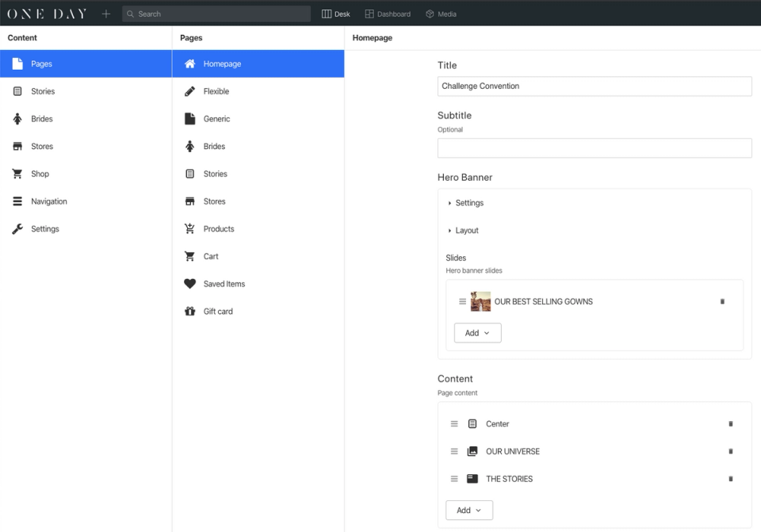Click the Generic document icon
The height and width of the screenshot is (532, 761).
point(189,119)
